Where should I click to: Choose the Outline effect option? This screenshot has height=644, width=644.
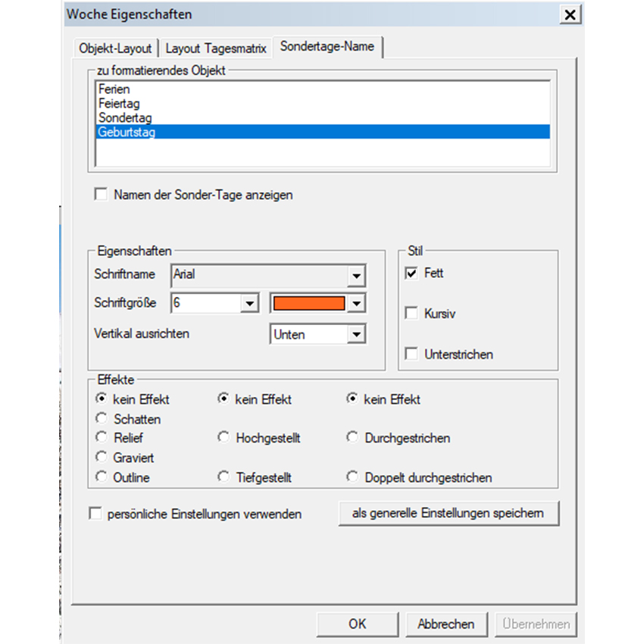click(102, 477)
